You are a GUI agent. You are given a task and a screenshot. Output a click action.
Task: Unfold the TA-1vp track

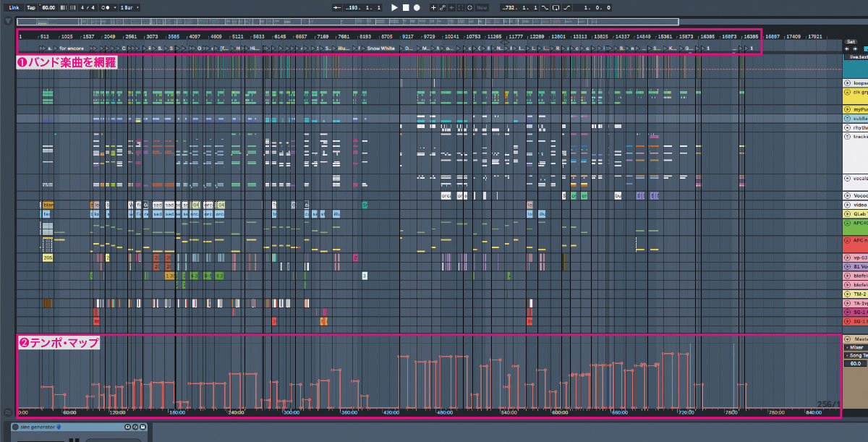click(848, 303)
